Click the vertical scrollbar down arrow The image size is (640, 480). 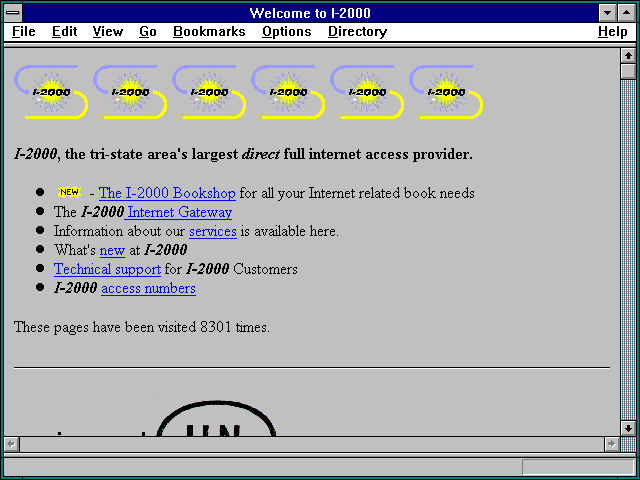628,428
